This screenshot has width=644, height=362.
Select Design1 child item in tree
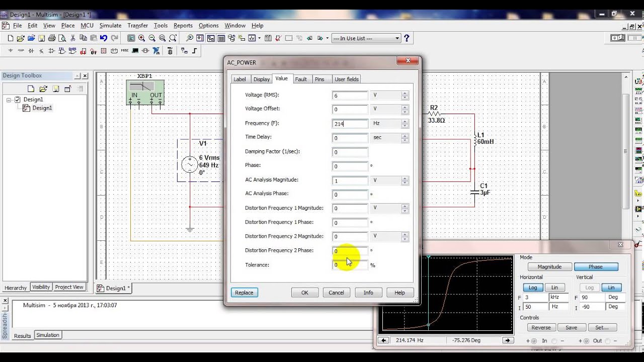tap(42, 108)
